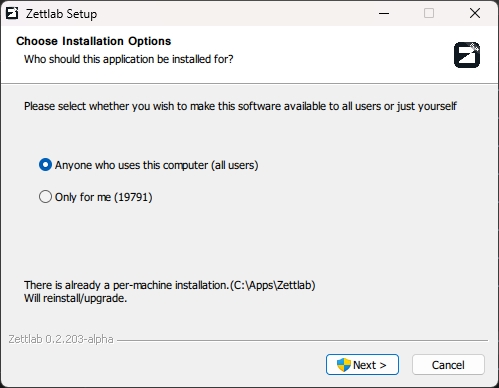
Task: Click the Zettlab icon in the title bar
Action: 12,13
